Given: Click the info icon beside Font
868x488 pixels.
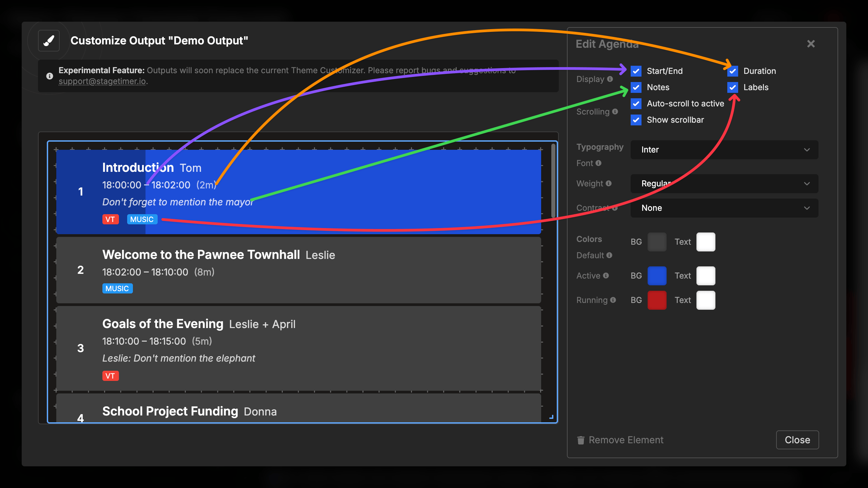Looking at the screenshot, I should [599, 163].
